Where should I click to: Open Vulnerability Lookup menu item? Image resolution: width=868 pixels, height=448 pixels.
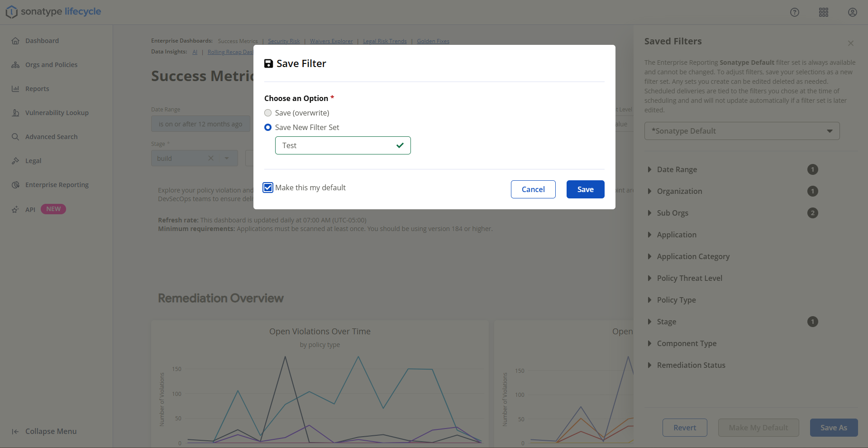57,113
